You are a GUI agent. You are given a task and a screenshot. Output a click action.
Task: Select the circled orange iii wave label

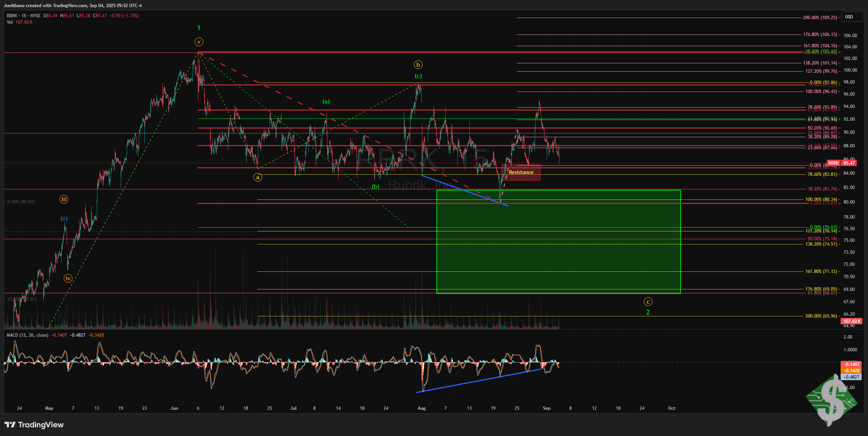[x=64, y=199]
